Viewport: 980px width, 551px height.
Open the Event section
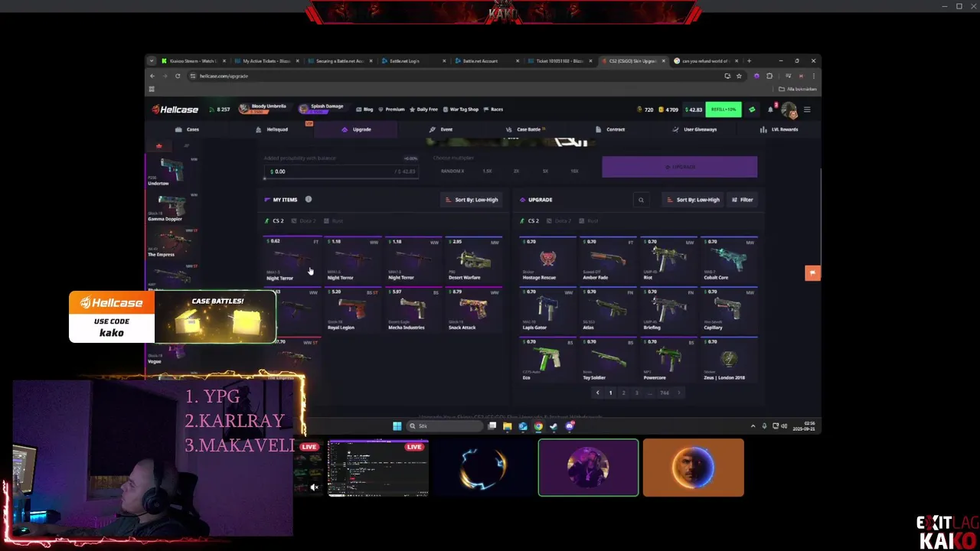tap(441, 129)
